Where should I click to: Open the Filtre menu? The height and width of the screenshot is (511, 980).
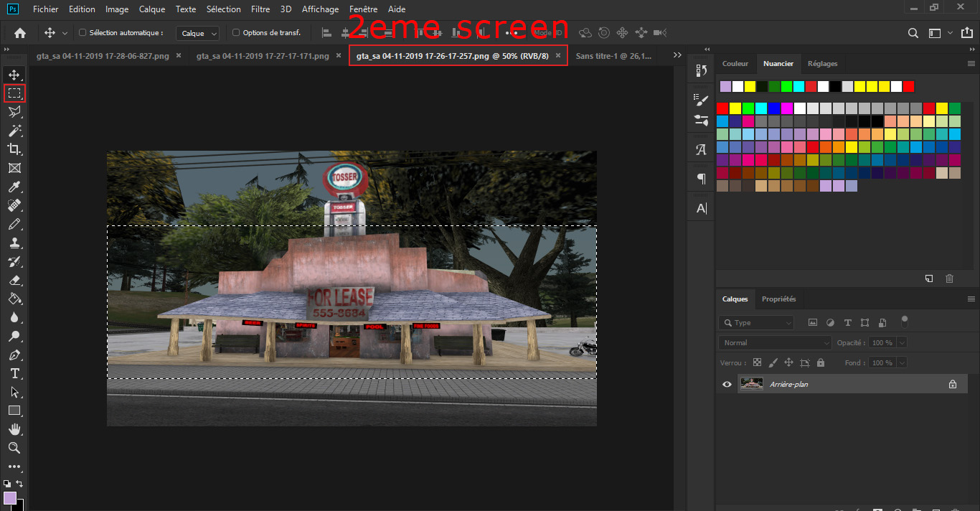260,9
